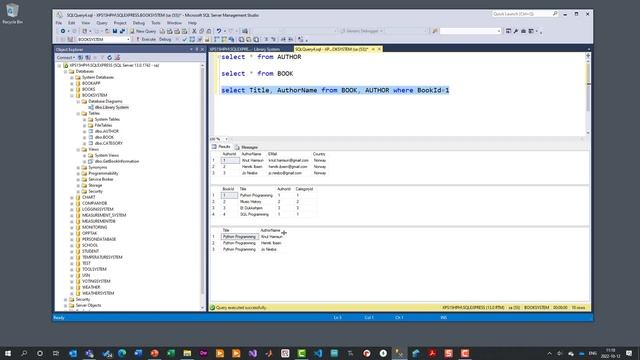The height and width of the screenshot is (360, 640).
Task: Click the Cut (scissors) icon
Action: pos(194,31)
